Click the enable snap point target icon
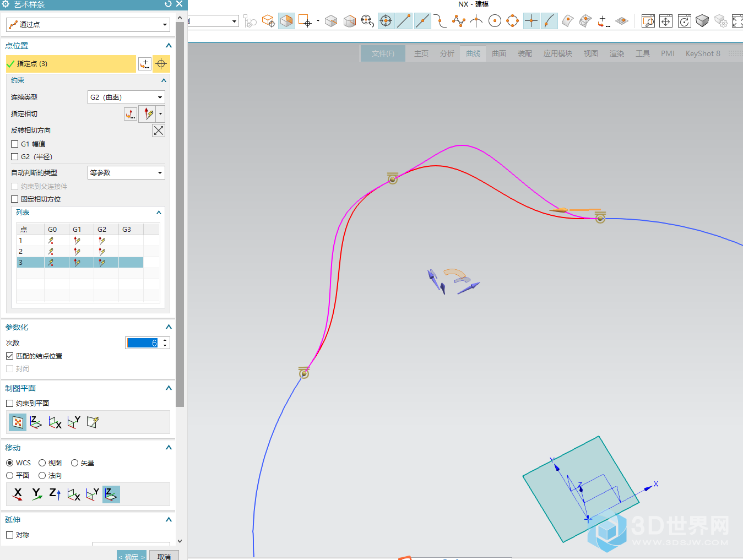743x560 pixels. coord(386,21)
